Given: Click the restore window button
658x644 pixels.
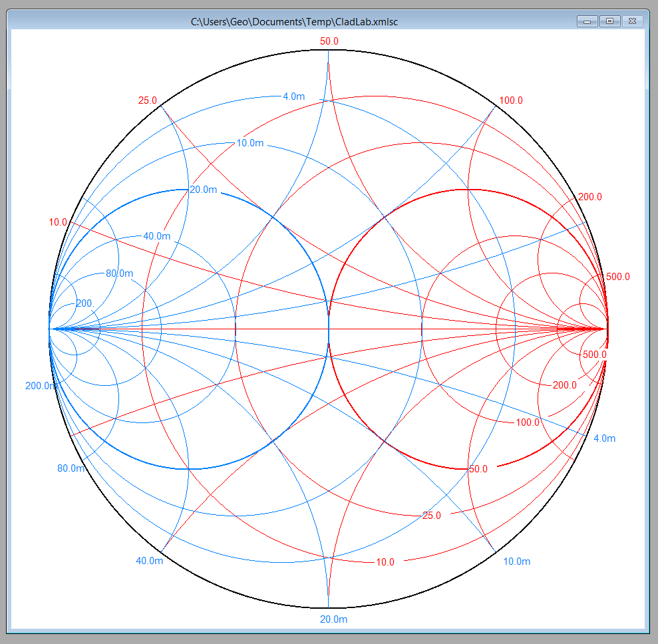Looking at the screenshot, I should 609,21.
